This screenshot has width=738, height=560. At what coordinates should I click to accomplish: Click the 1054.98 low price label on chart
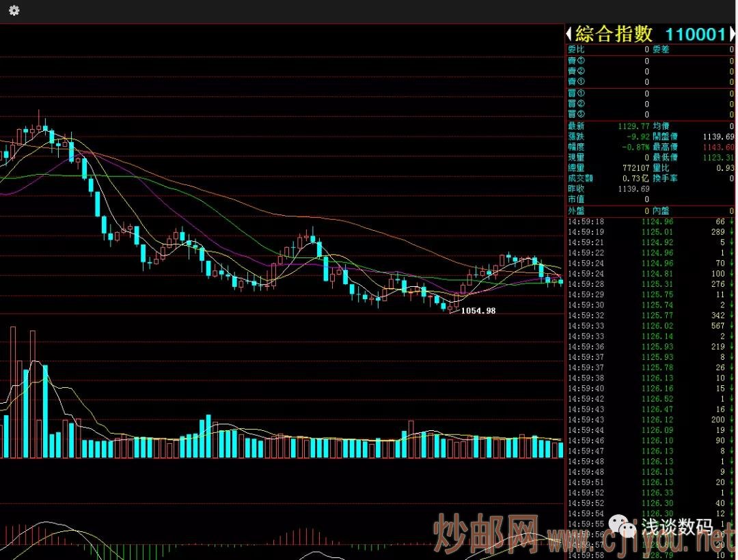click(478, 311)
